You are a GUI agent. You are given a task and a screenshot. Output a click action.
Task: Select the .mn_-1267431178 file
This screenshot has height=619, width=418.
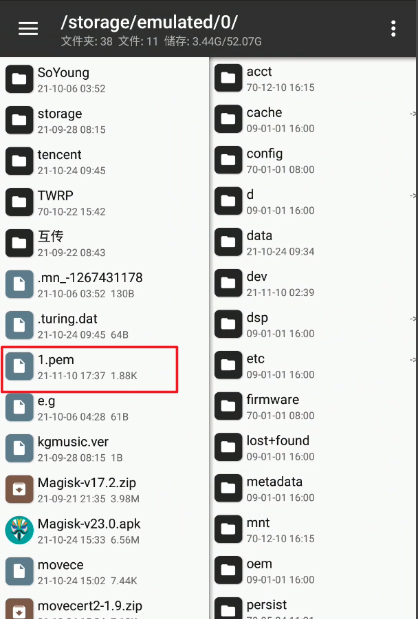coord(105,284)
